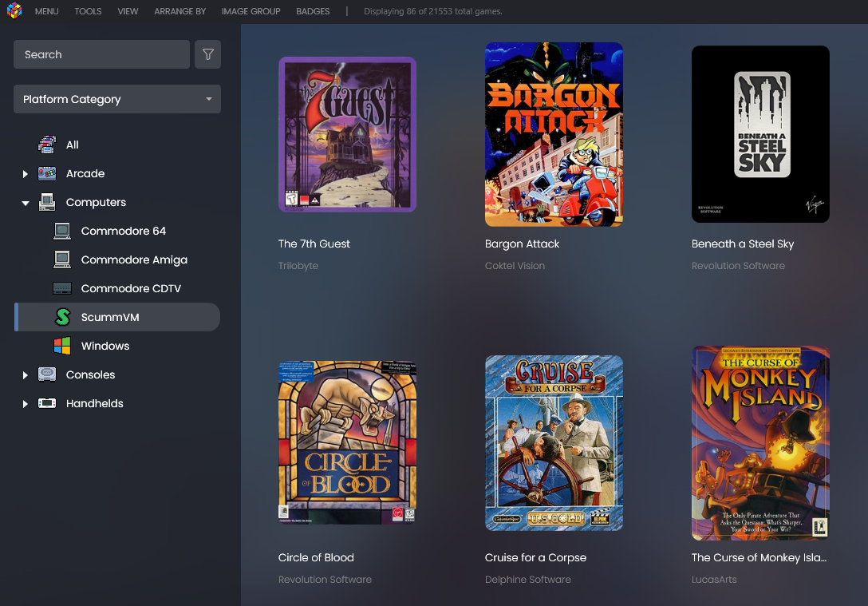
Task: Click 'Displaying 86 of 21553 total games' status
Action: click(x=433, y=11)
